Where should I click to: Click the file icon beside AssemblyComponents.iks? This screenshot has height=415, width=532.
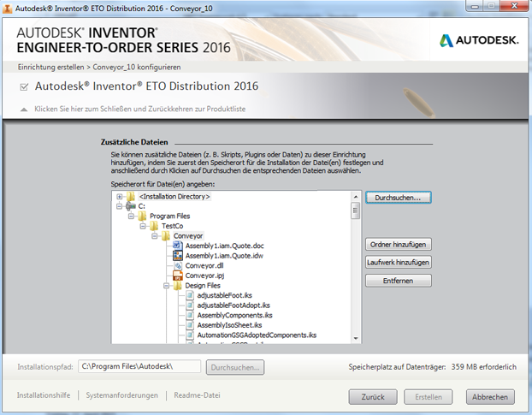pyautogui.click(x=190, y=315)
